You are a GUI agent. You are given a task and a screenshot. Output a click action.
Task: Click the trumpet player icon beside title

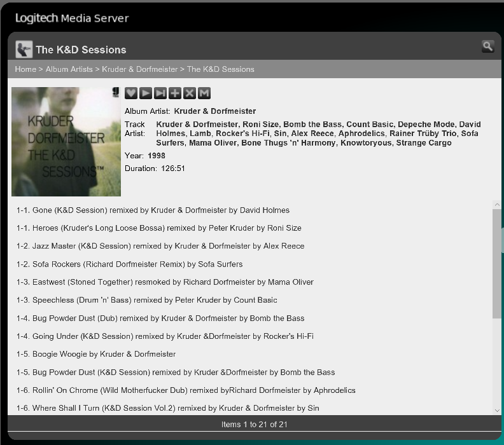[24, 49]
